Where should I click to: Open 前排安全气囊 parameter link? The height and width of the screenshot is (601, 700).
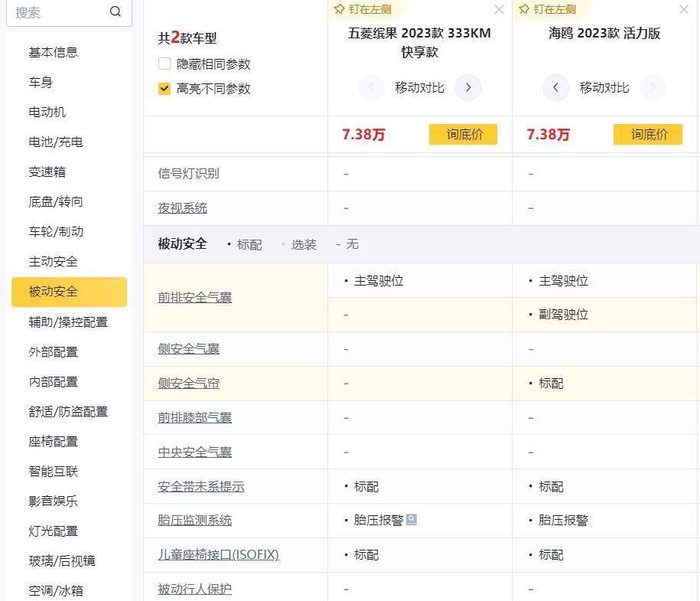[194, 298]
